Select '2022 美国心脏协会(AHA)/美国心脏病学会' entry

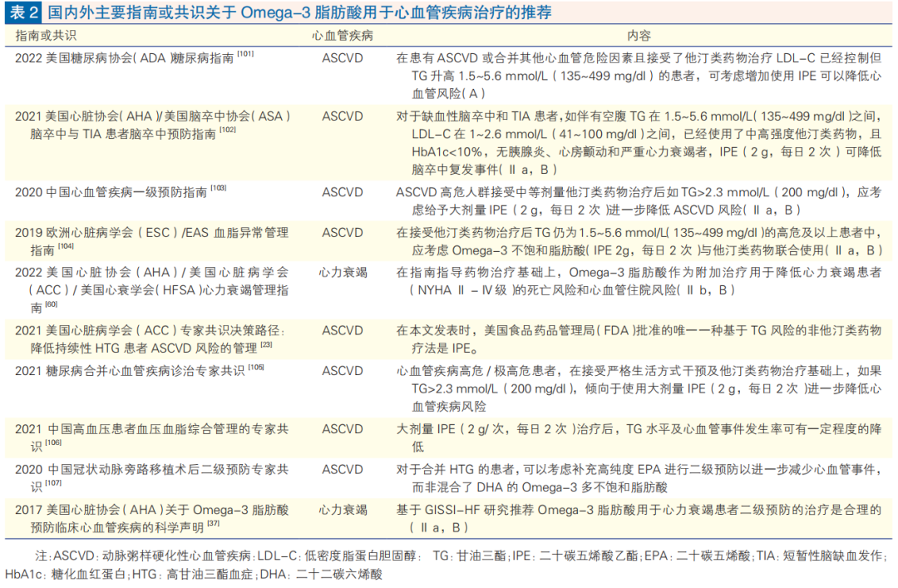point(152,272)
